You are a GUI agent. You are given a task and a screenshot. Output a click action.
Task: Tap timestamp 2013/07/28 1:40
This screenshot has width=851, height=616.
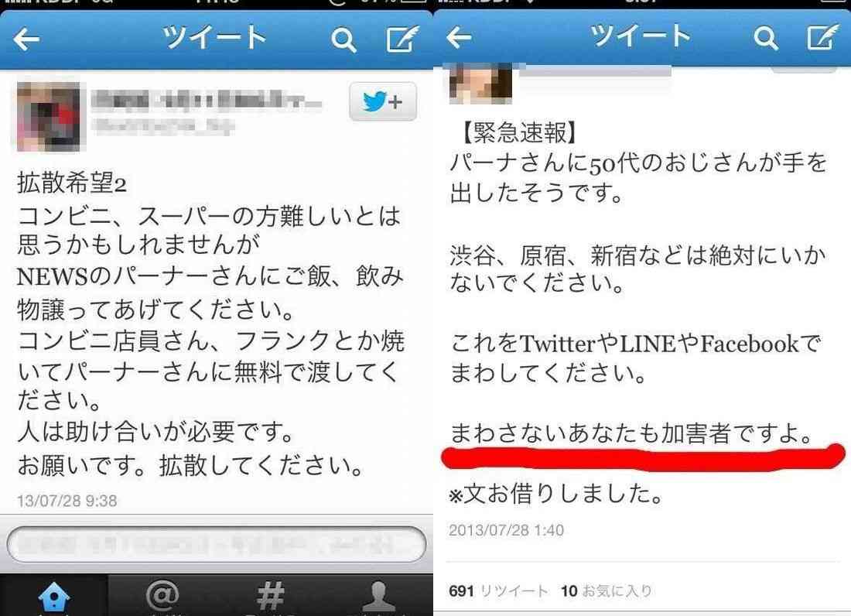coord(506,529)
